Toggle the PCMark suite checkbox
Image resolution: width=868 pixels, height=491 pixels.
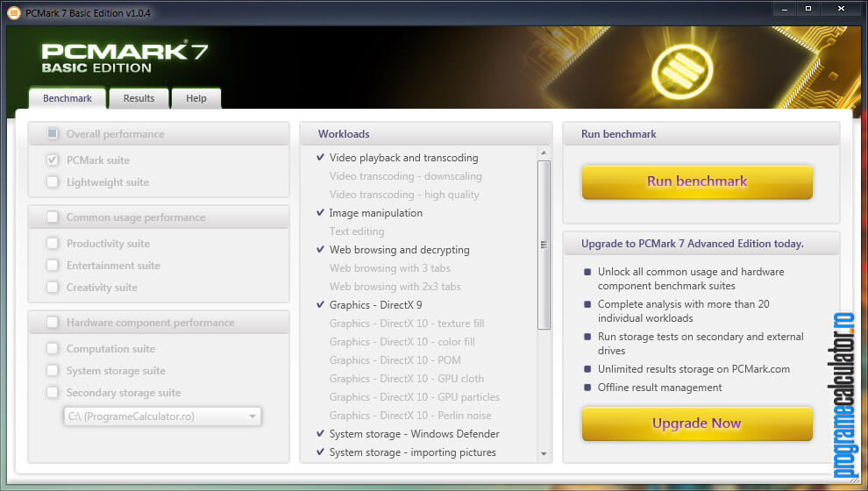[53, 160]
